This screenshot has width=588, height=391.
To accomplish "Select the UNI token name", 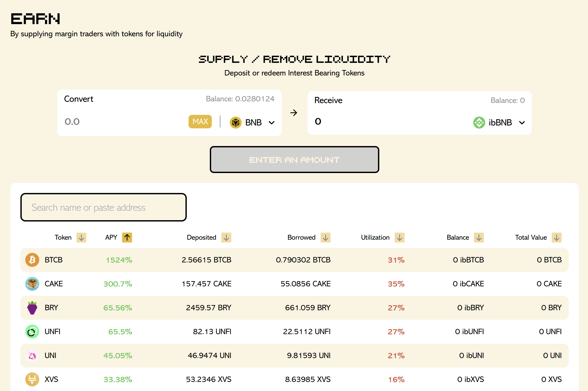I will 51,356.
